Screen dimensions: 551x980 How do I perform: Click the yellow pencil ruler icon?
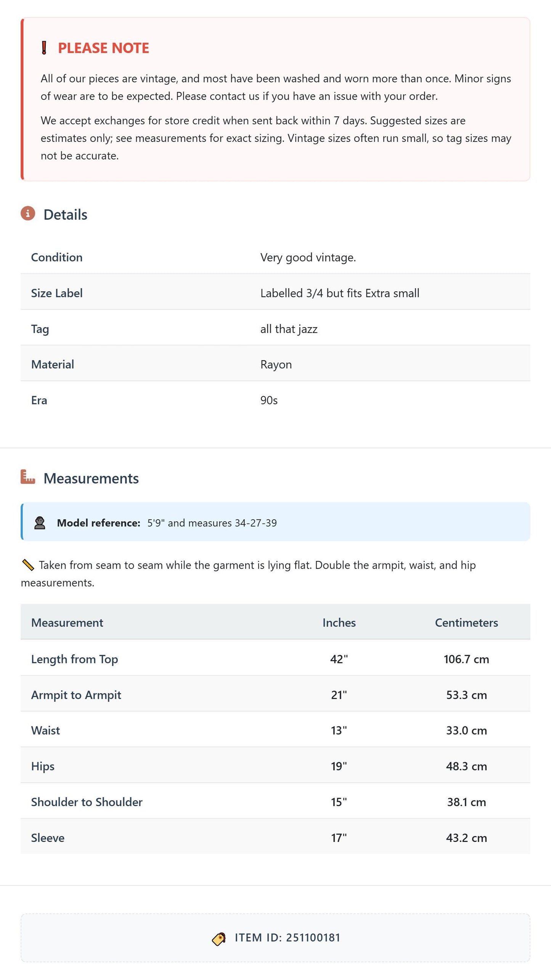point(28,565)
